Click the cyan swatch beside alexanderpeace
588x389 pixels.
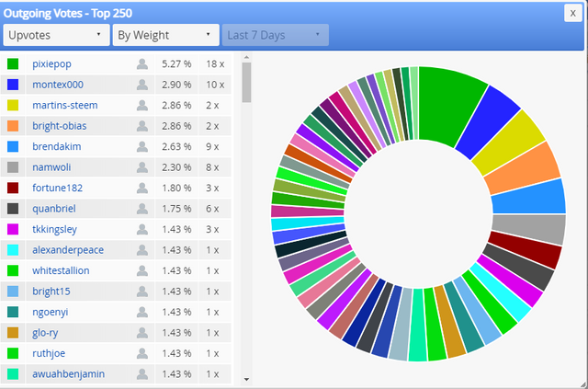pyautogui.click(x=13, y=250)
